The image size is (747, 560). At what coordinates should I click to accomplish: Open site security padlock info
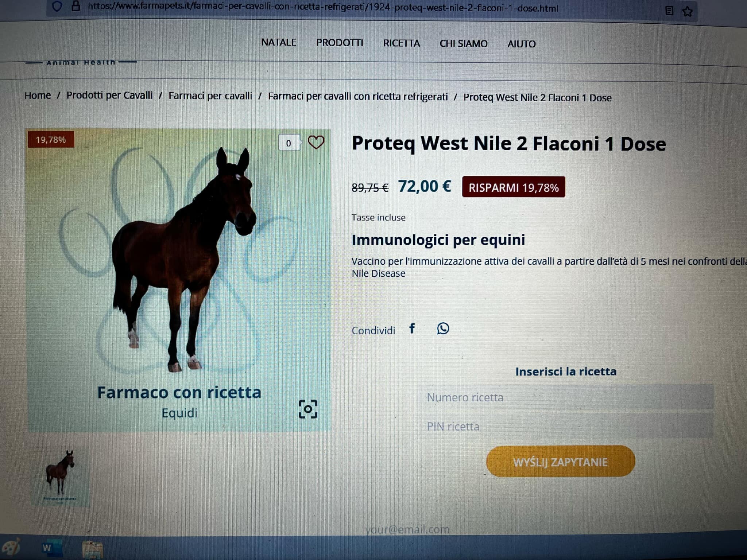[76, 6]
